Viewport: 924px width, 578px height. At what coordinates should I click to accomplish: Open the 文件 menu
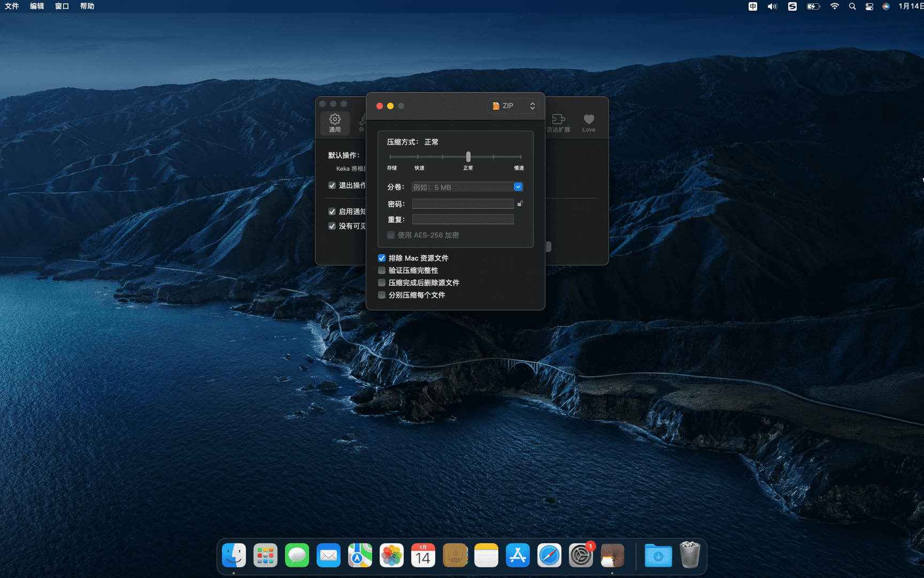(12, 6)
